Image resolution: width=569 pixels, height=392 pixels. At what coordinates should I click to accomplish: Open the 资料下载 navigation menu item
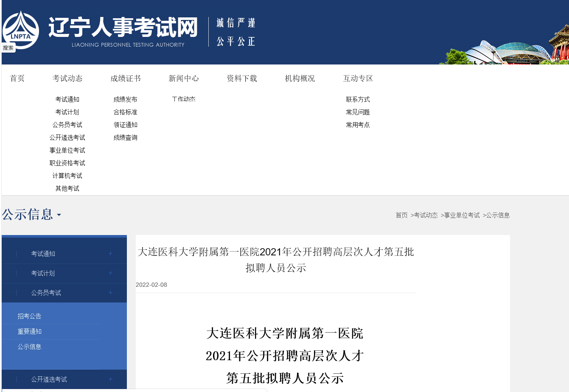click(242, 78)
